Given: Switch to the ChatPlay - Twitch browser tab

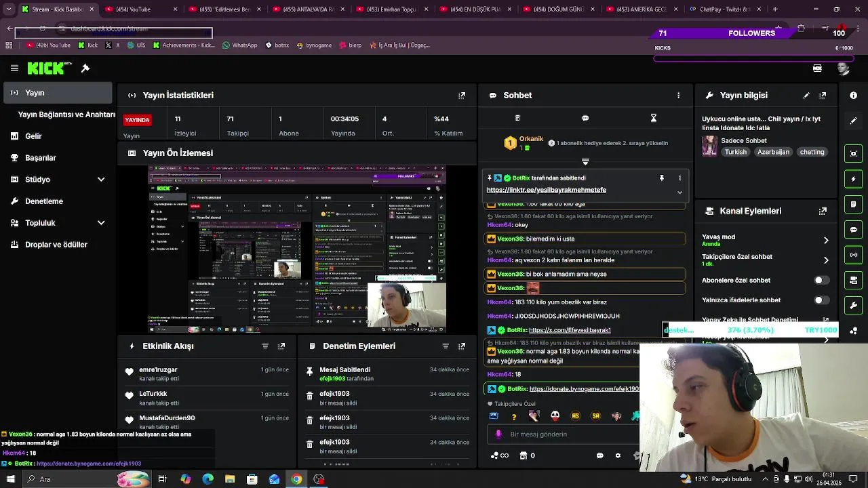Looking at the screenshot, I should [724, 9].
